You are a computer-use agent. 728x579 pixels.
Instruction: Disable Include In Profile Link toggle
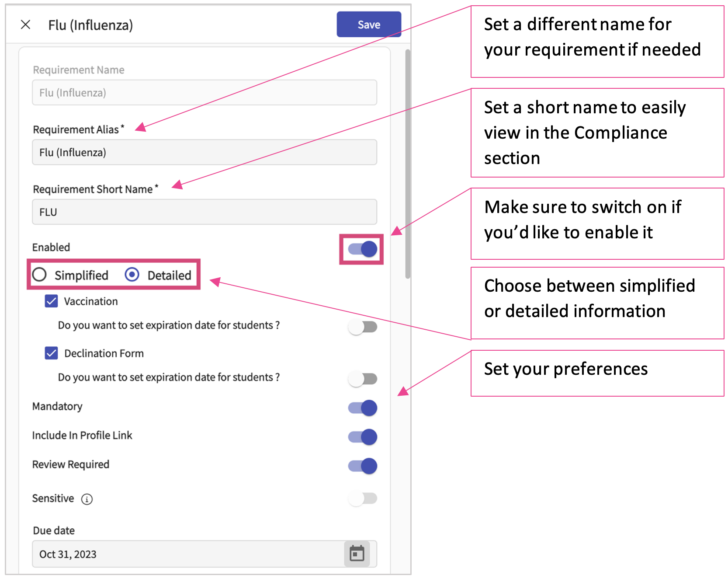coord(362,436)
